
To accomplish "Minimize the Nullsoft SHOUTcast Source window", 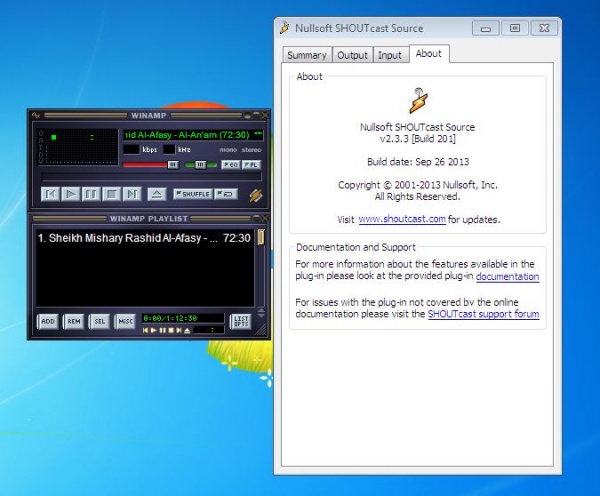I will tap(486, 28).
